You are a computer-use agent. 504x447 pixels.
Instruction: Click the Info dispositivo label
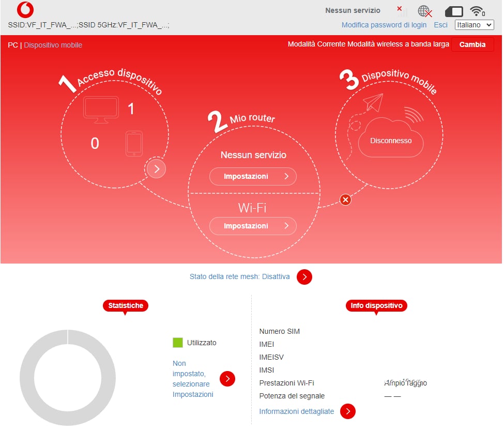pyautogui.click(x=376, y=305)
